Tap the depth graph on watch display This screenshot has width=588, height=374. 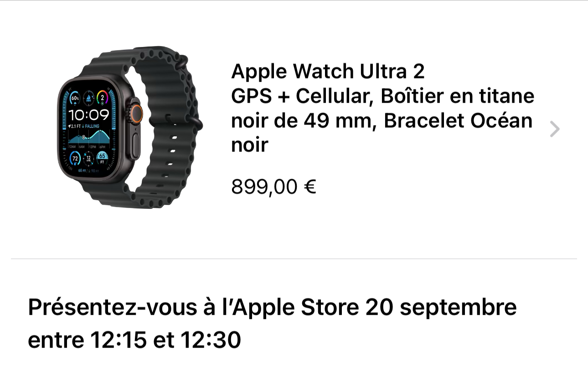89,137
